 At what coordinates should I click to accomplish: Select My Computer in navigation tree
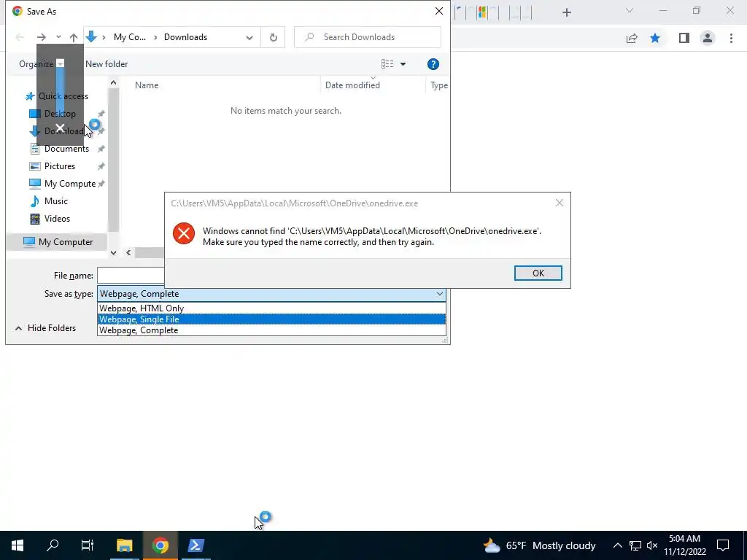[65, 242]
